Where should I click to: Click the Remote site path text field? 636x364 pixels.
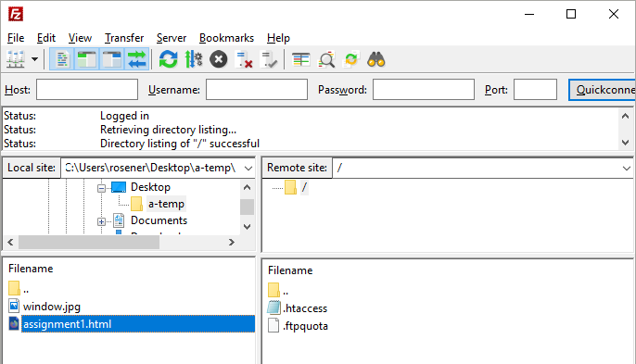[477, 168]
